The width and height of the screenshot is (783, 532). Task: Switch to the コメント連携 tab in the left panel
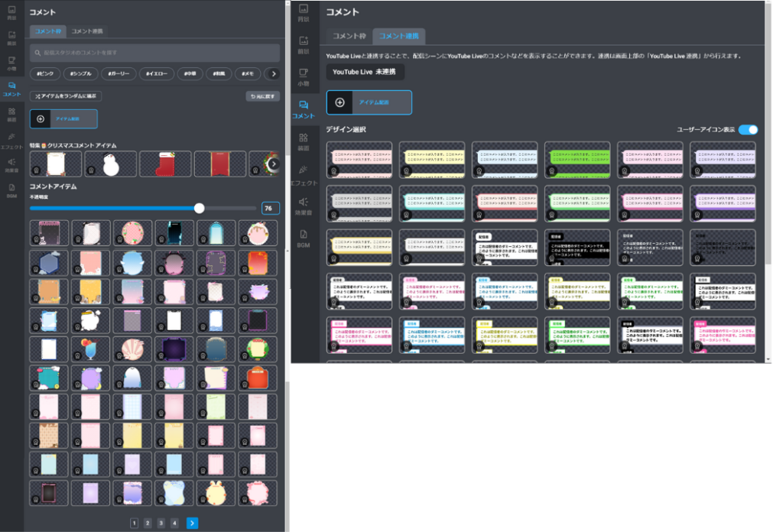click(87, 31)
